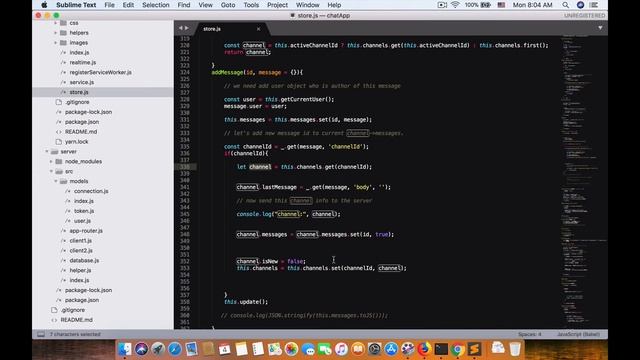Expand the node_modules folder
640x360 pixels.
(x=51, y=162)
